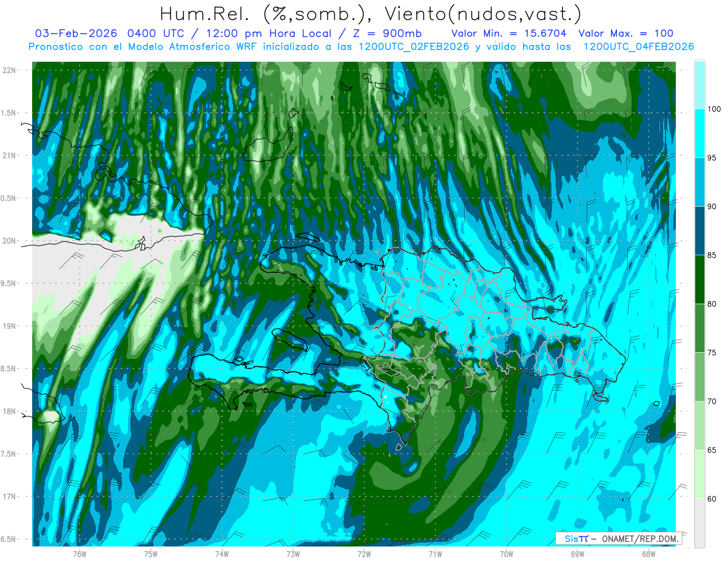The width and height of the screenshot is (728, 562).
Task: Click the '21N' latitude axis label
Action: click(x=9, y=155)
